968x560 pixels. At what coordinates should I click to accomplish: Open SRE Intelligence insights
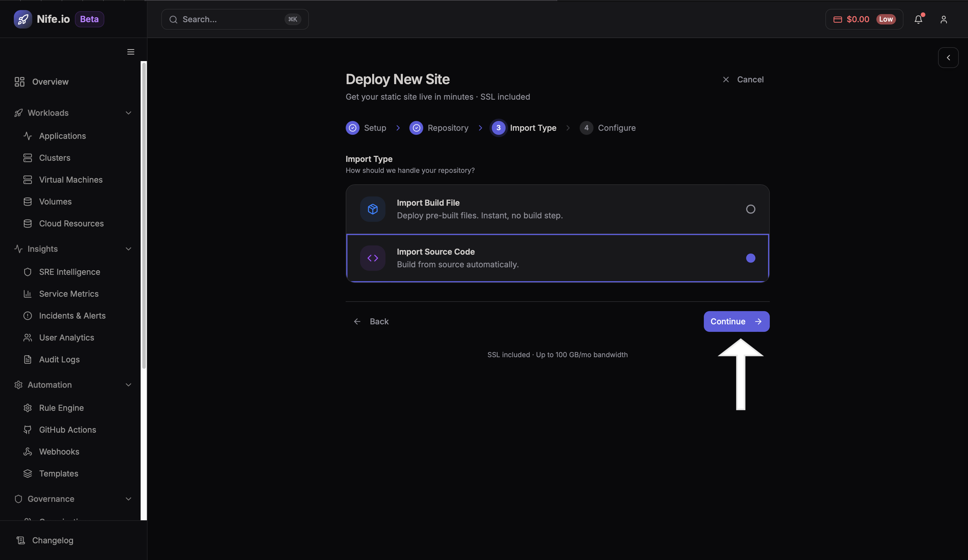(x=69, y=272)
